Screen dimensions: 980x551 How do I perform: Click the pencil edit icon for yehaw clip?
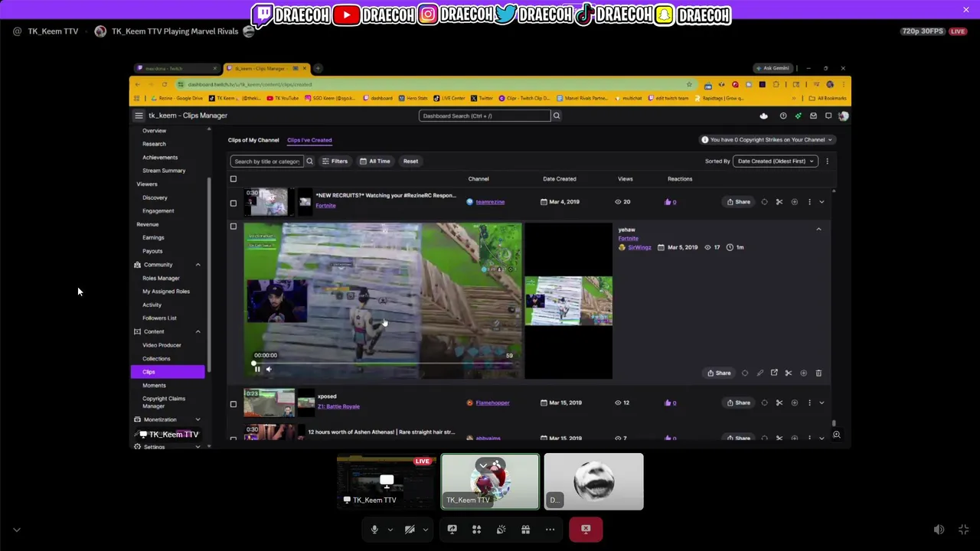click(x=759, y=373)
